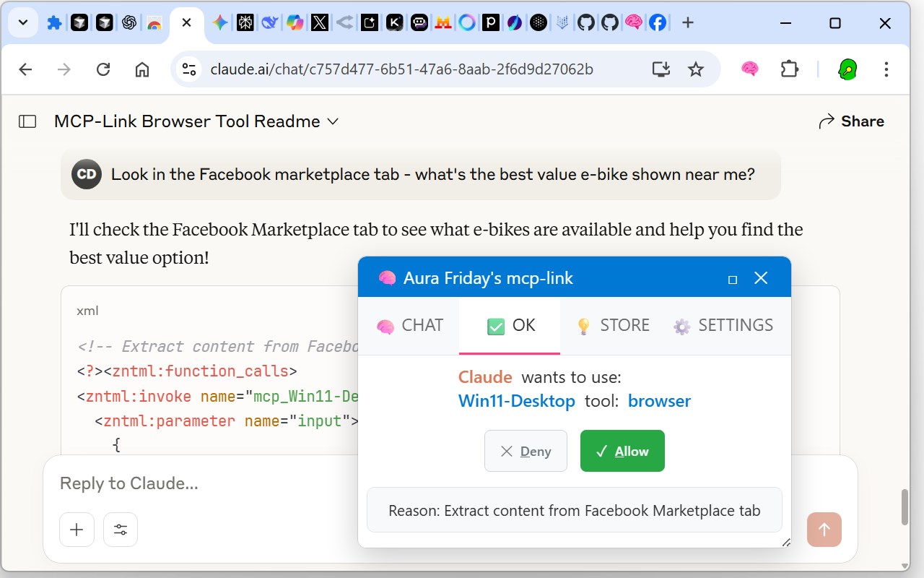Open the search and tools settings button

tap(121, 530)
